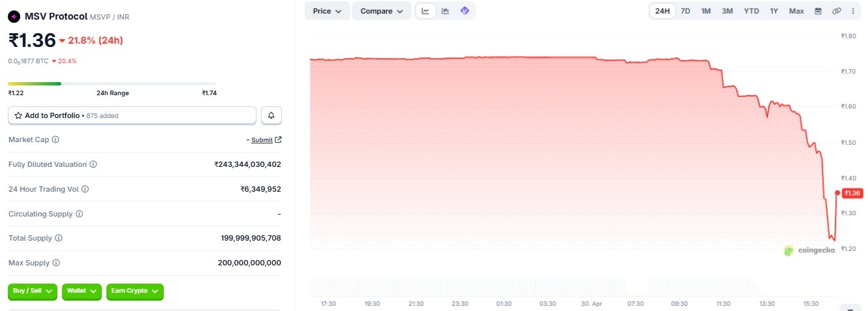Click the 24h Range progress bar

(x=112, y=83)
